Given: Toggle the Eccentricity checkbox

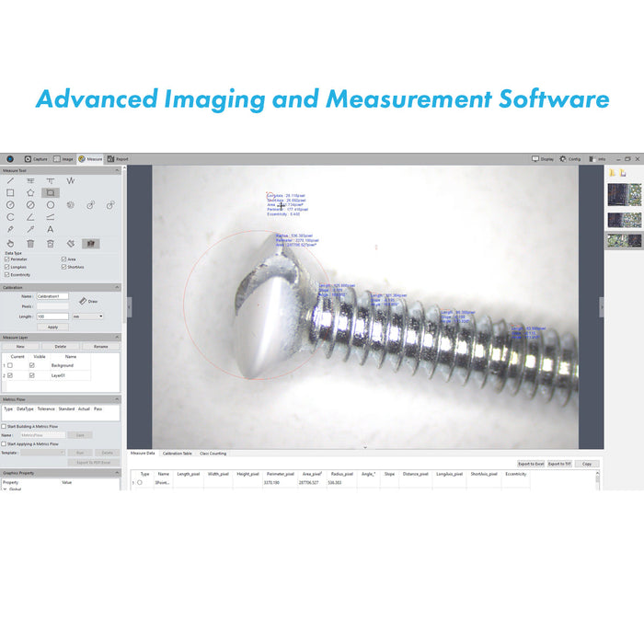Looking at the screenshot, I should [7, 274].
